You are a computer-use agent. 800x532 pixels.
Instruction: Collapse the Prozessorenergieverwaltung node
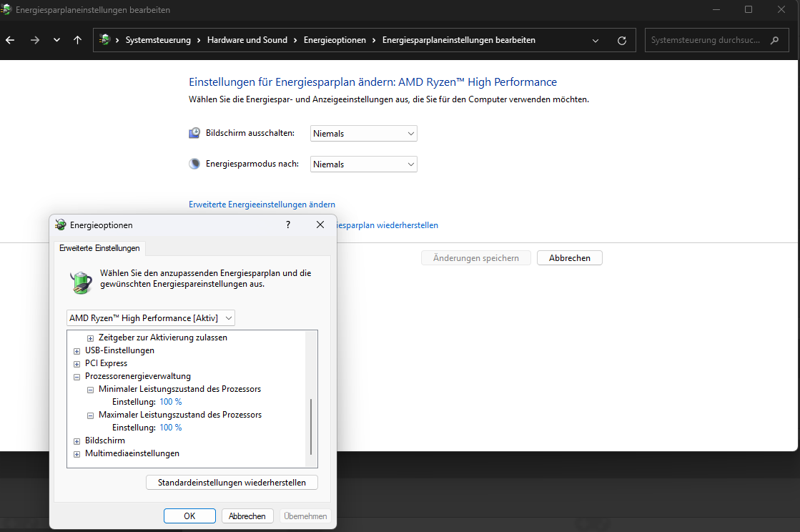click(x=77, y=376)
